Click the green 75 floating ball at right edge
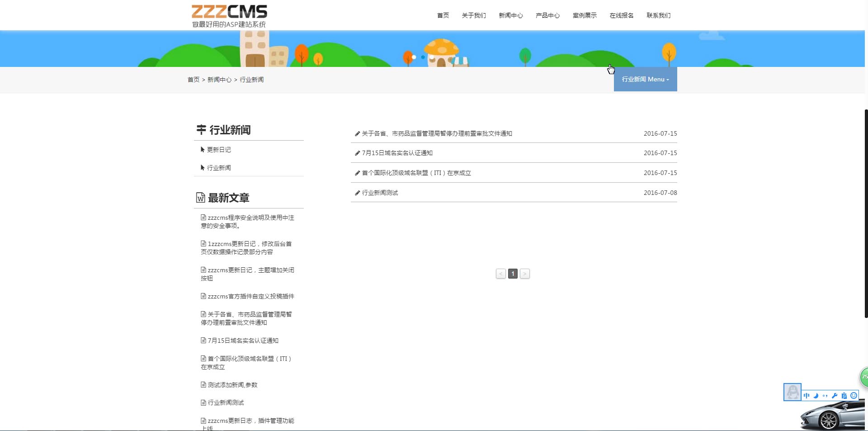Image resolution: width=868 pixels, height=431 pixels. pos(863,377)
